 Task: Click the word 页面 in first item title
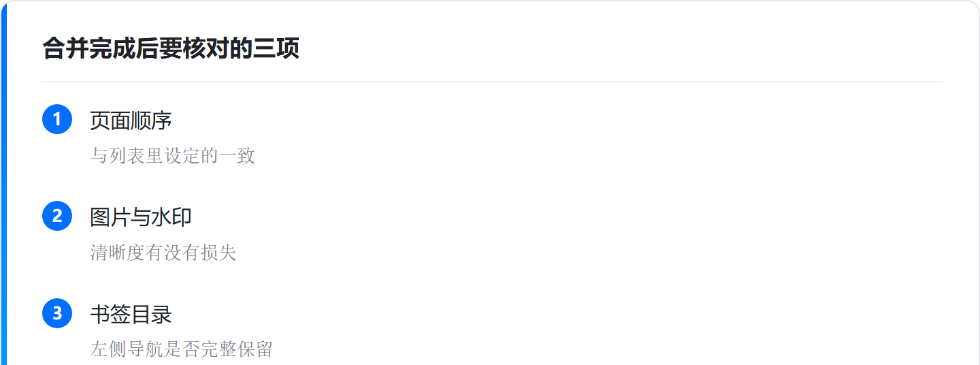[x=110, y=121]
